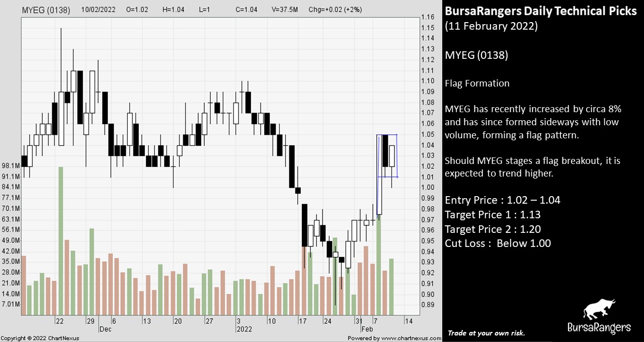Click the 98.1M volume axis label
Image resolution: width=644 pixels, height=342 pixels.
tap(10, 166)
